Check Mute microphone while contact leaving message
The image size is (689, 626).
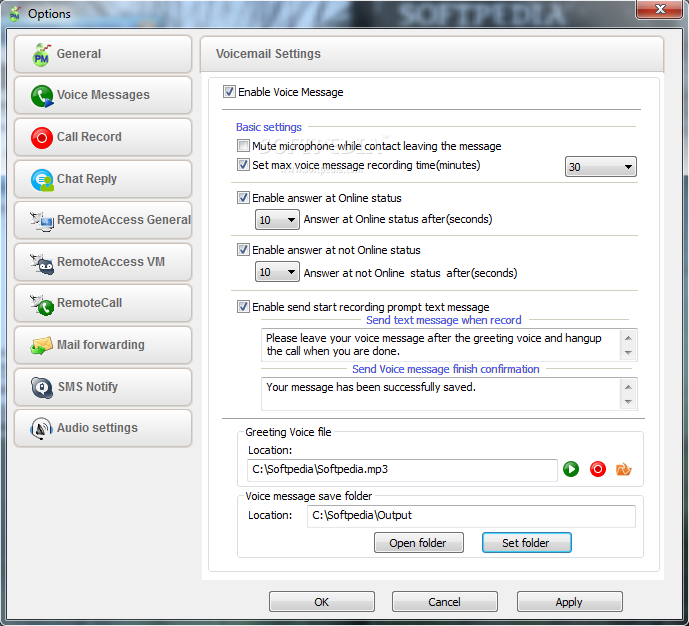pyautogui.click(x=243, y=145)
